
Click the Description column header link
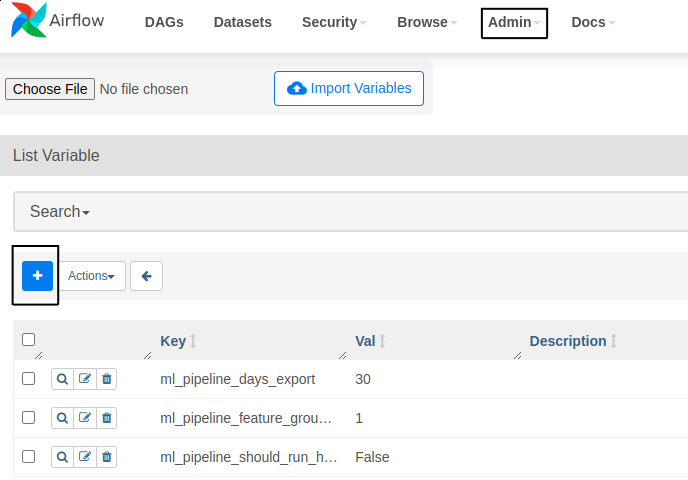tap(568, 341)
